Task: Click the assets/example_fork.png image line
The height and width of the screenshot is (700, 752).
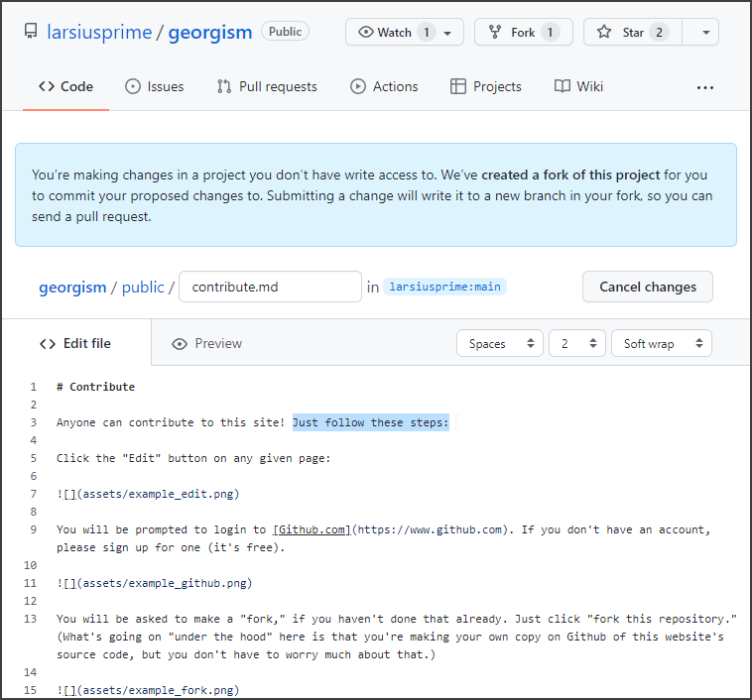Action: [148, 690]
